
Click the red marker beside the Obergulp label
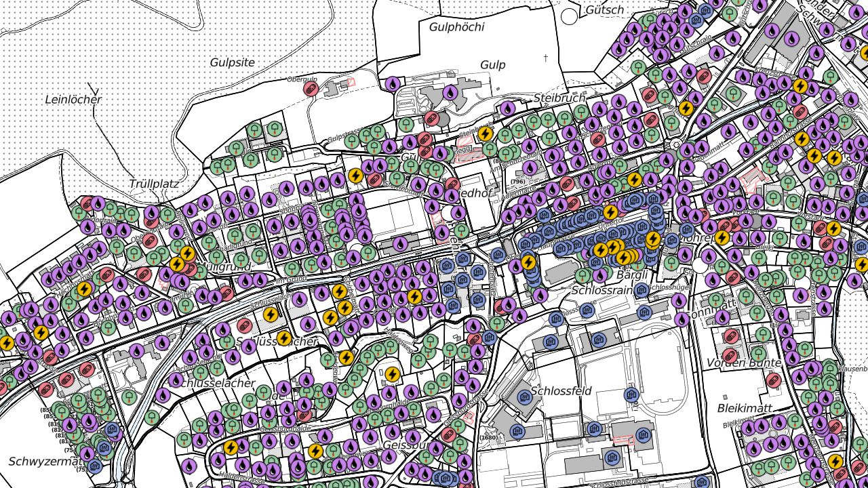(x=311, y=89)
